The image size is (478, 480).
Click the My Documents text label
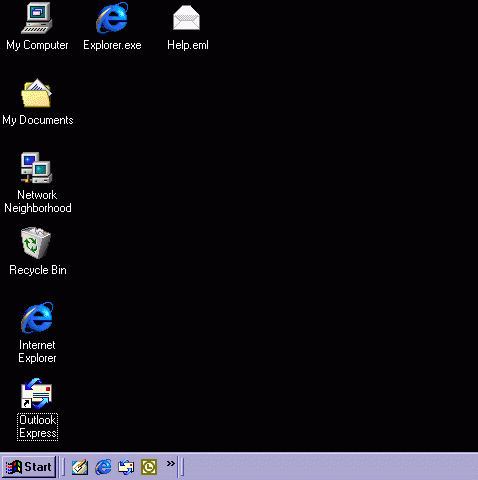pyautogui.click(x=38, y=120)
